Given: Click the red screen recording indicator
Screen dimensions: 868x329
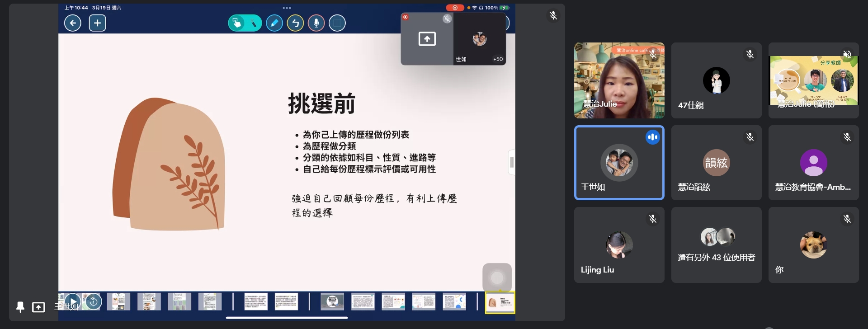Looking at the screenshot, I should (x=454, y=8).
